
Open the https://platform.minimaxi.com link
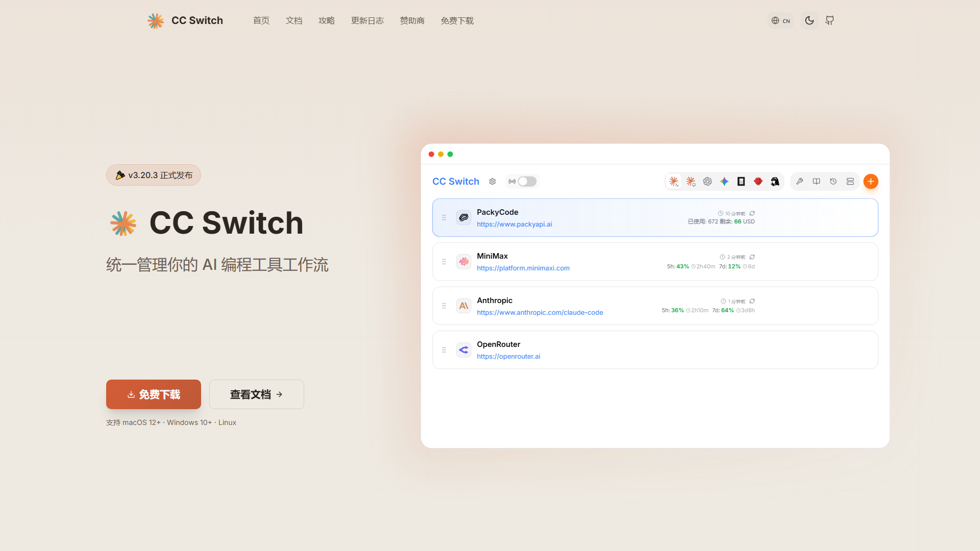(x=523, y=268)
